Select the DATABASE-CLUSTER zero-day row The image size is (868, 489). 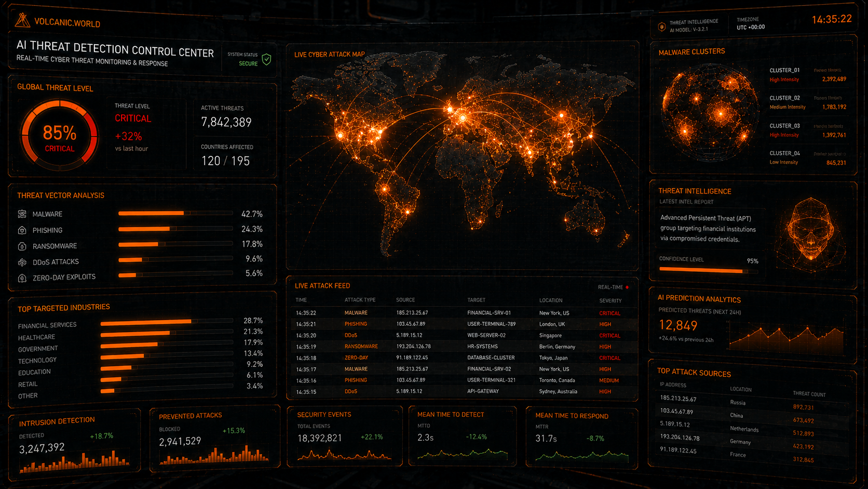click(x=462, y=358)
